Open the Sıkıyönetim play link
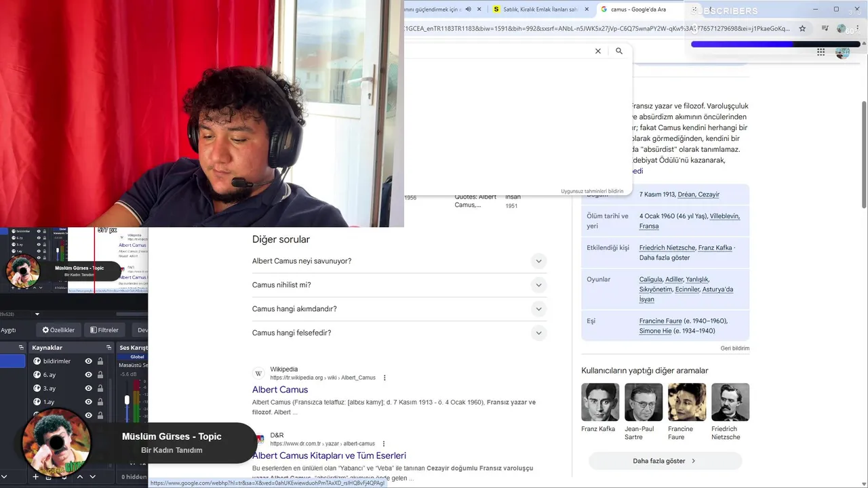 click(656, 289)
